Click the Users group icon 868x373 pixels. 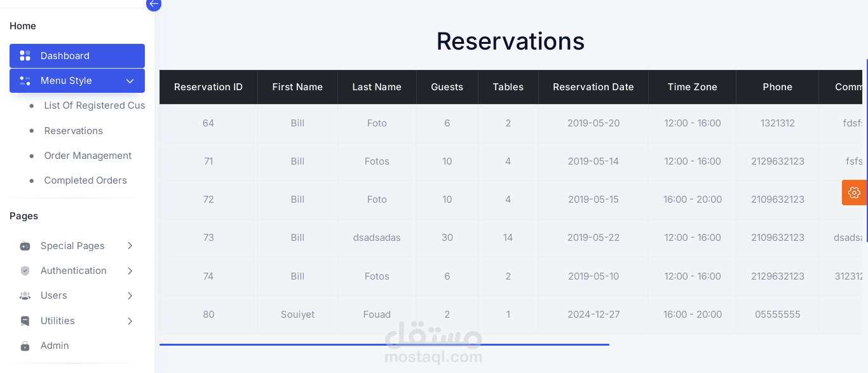(x=25, y=295)
